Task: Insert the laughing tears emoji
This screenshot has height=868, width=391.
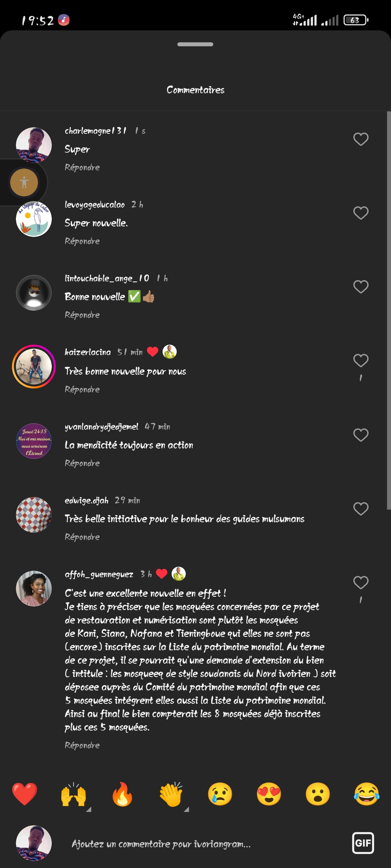Action: (366, 794)
